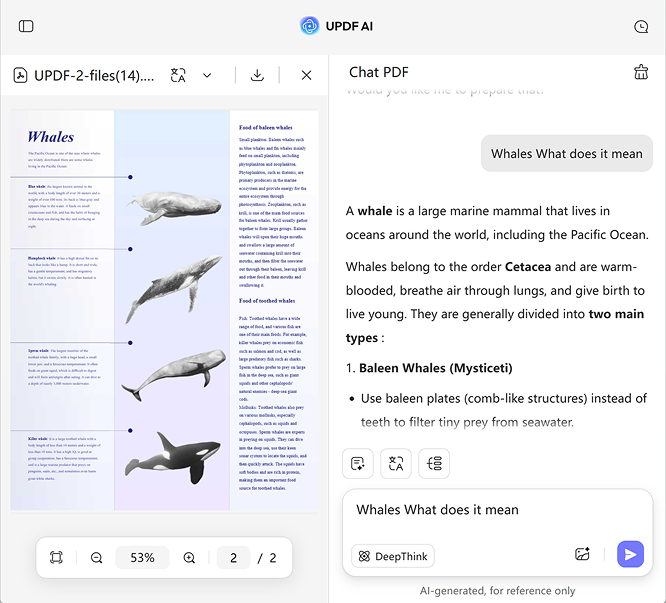
Task: Expand the translate options dropdown arrow
Action: click(x=207, y=76)
